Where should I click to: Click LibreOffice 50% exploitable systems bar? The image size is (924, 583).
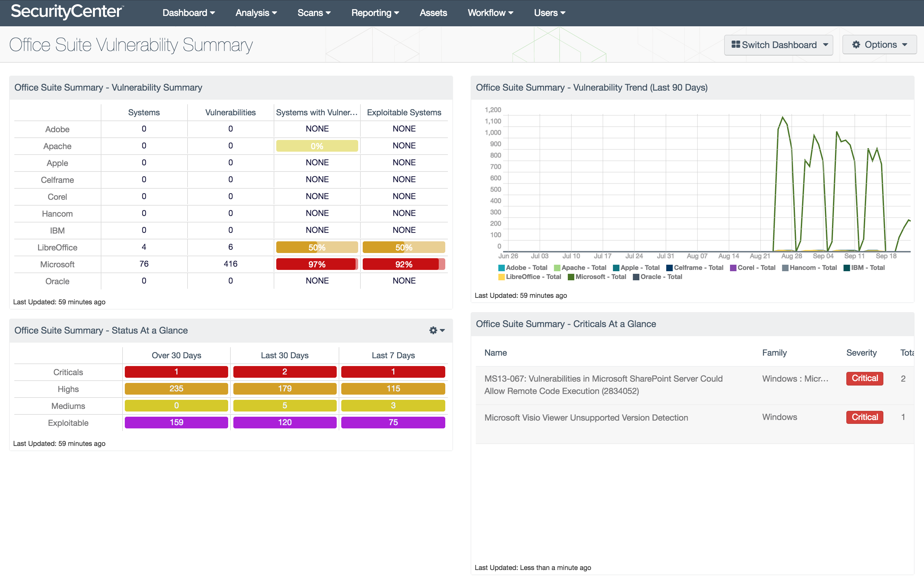tap(404, 247)
